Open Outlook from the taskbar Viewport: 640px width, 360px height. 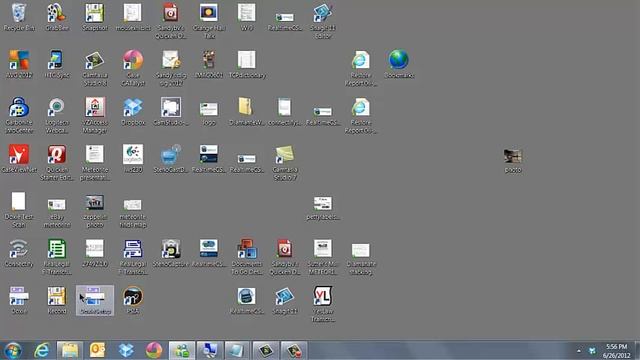(x=97, y=350)
